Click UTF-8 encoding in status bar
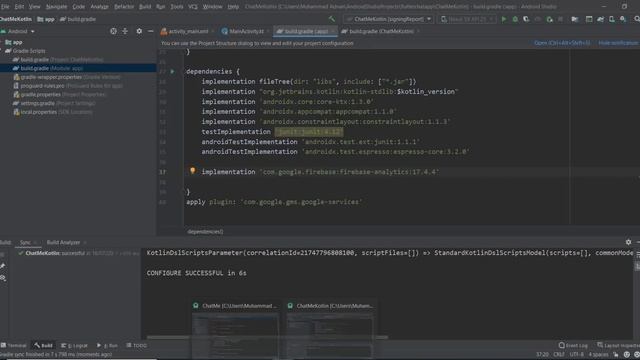 pos(577,354)
